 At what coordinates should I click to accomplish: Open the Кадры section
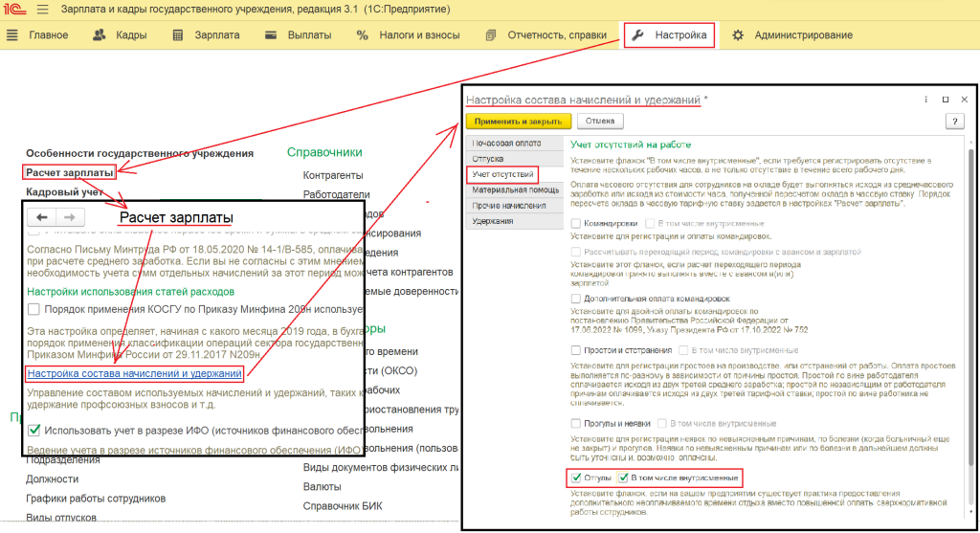pyautogui.click(x=131, y=35)
